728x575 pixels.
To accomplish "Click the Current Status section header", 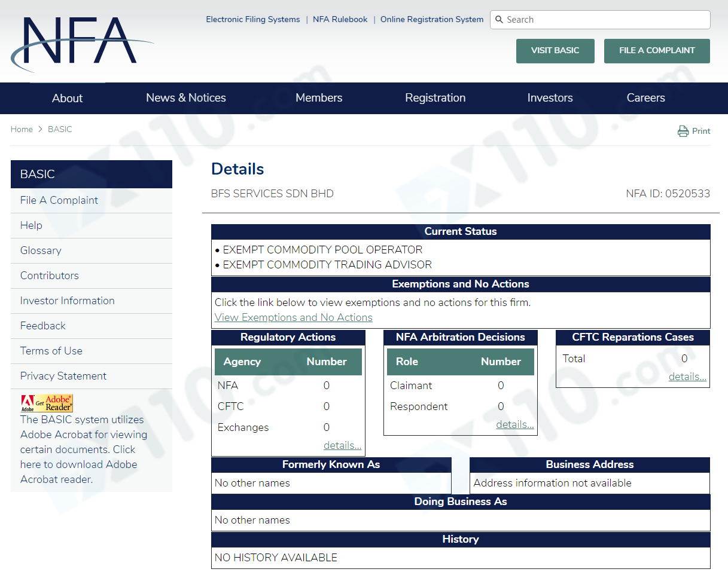I will (461, 232).
